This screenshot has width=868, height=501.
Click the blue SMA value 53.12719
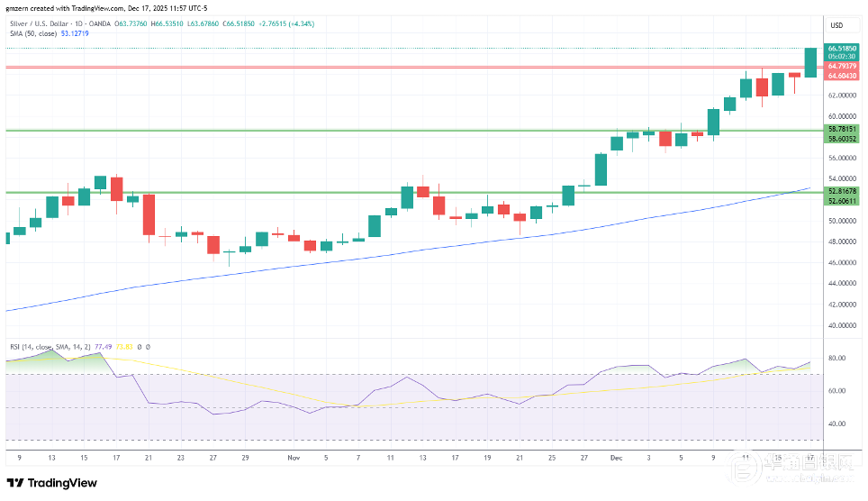click(76, 34)
